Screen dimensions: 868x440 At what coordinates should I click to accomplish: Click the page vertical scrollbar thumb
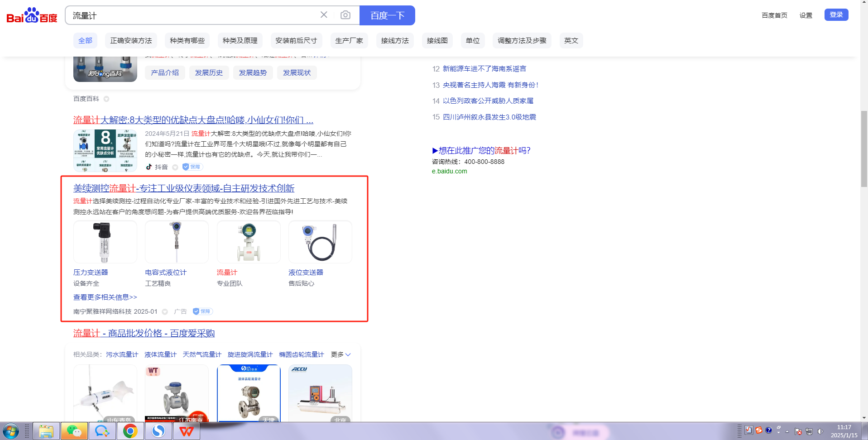[864, 149]
